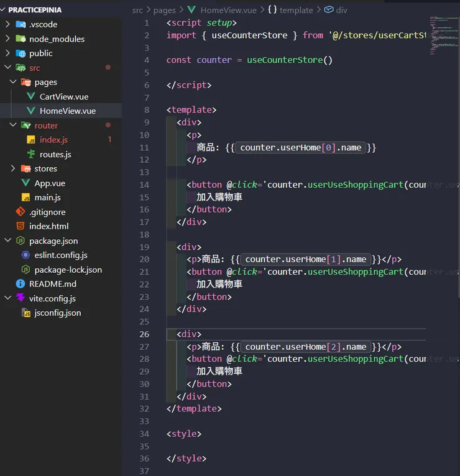The width and height of the screenshot is (460, 476).
Task: Click the node_modules folder icon
Action: (21, 39)
